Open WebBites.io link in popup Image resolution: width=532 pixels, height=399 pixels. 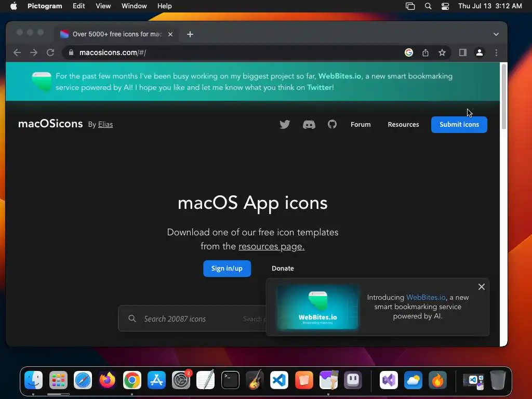click(x=426, y=297)
